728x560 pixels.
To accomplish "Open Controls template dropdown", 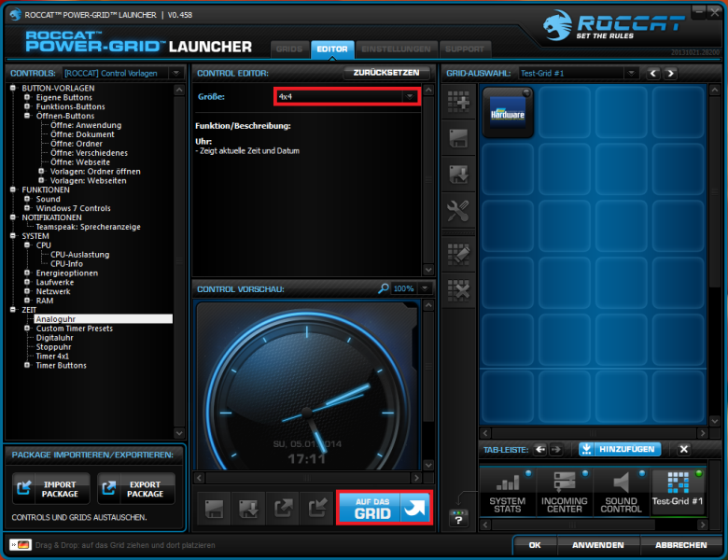I will pos(176,74).
